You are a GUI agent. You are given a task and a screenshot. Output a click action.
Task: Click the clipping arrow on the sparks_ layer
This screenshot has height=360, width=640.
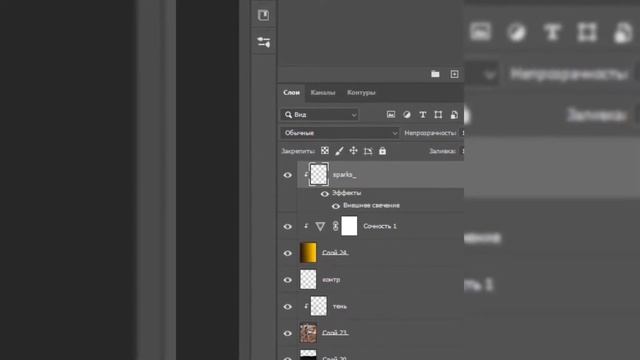point(306,175)
